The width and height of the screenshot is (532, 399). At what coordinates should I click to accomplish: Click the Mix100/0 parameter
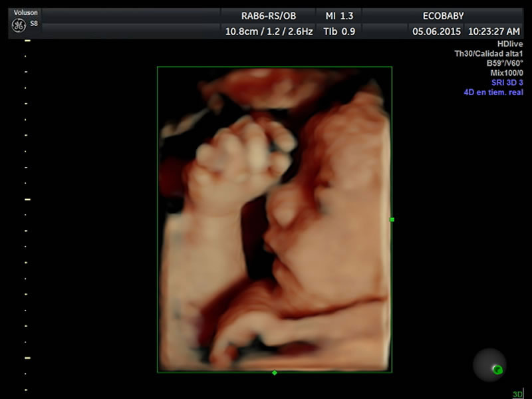pyautogui.click(x=505, y=72)
